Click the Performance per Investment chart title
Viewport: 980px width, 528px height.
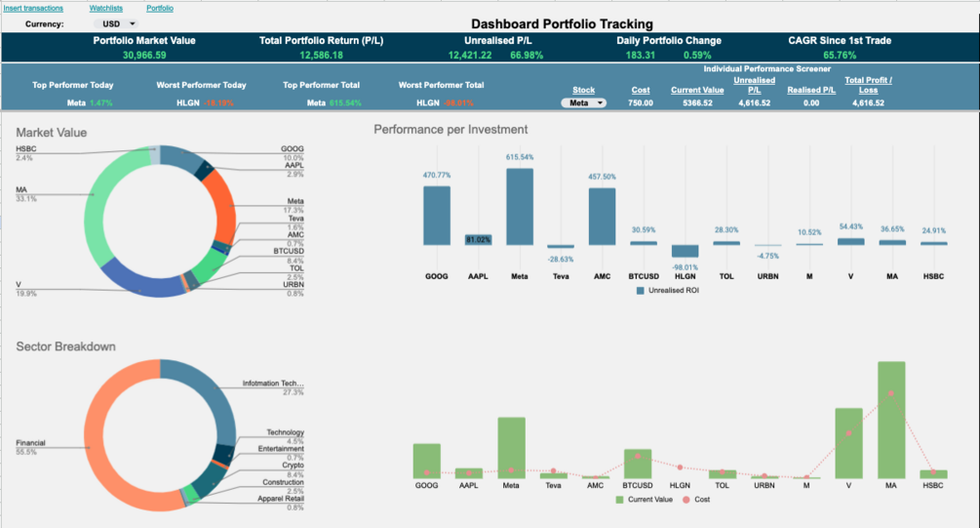(451, 130)
